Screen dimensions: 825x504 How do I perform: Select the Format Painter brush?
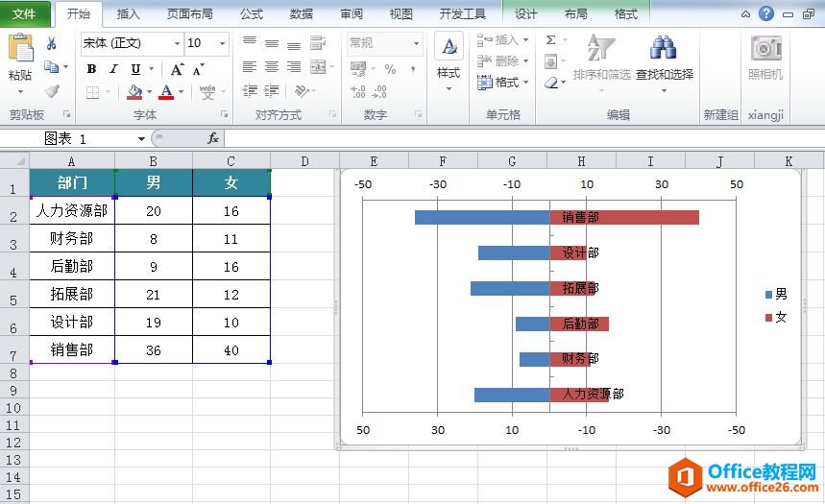(51, 91)
